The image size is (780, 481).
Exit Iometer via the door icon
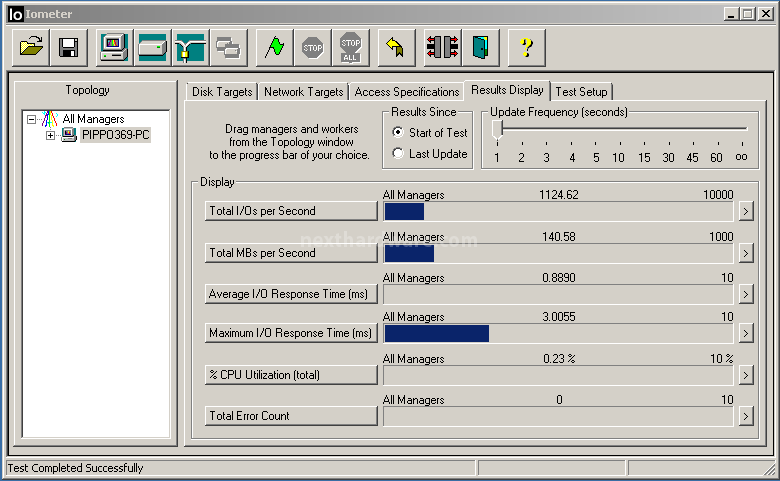point(480,48)
